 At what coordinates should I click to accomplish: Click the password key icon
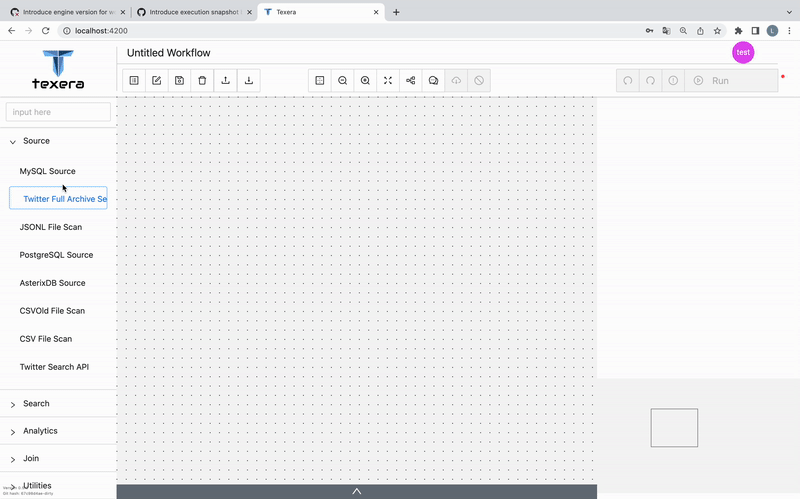649,31
